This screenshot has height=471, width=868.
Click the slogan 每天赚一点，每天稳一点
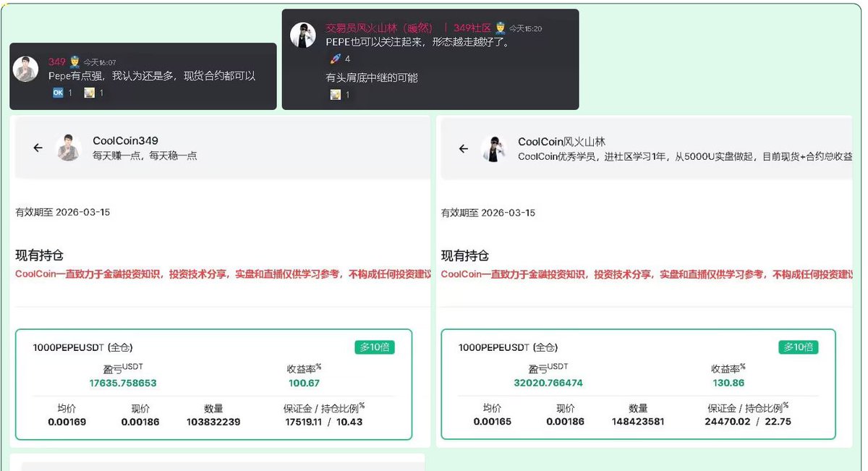click(x=145, y=156)
